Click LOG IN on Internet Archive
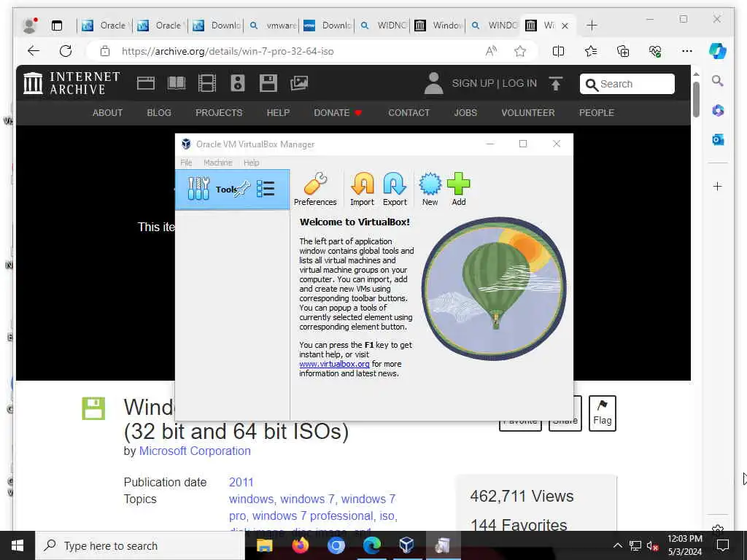The width and height of the screenshot is (747, 560). click(519, 83)
